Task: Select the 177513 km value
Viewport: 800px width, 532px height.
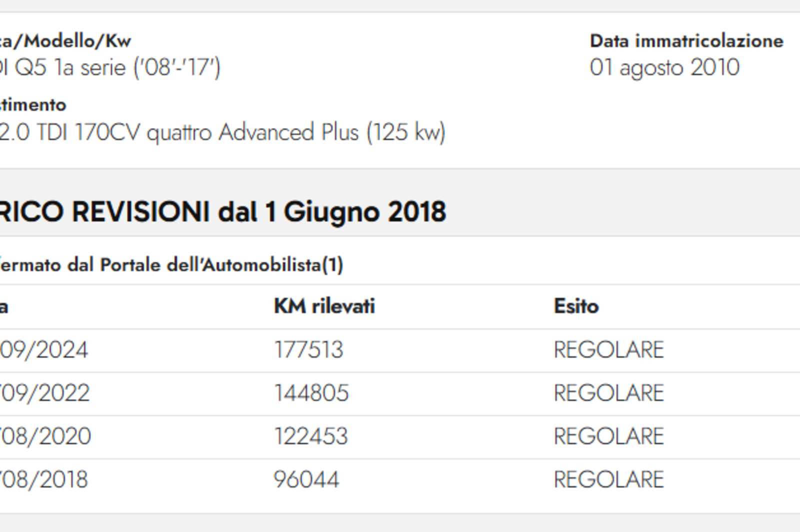Action: click(x=308, y=350)
